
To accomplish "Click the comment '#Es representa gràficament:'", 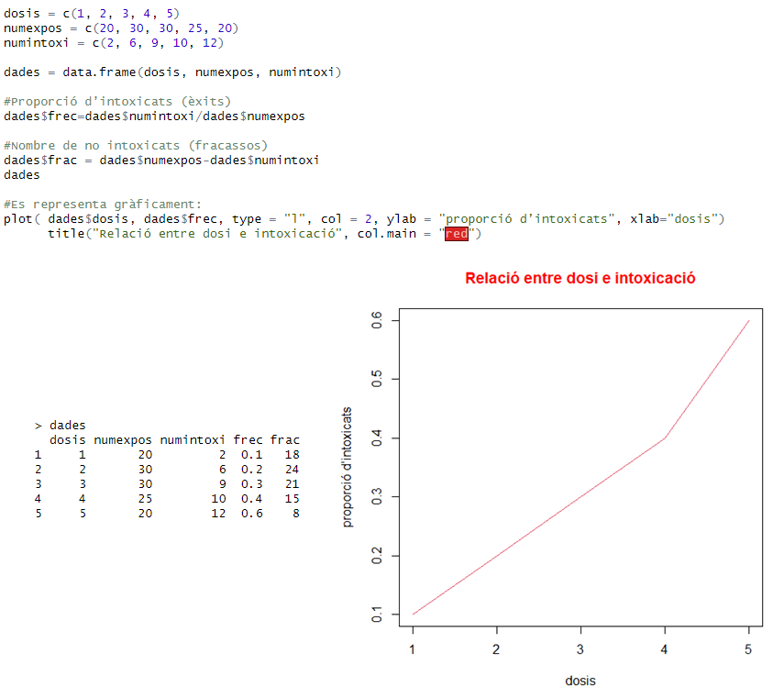I will click(x=103, y=205).
